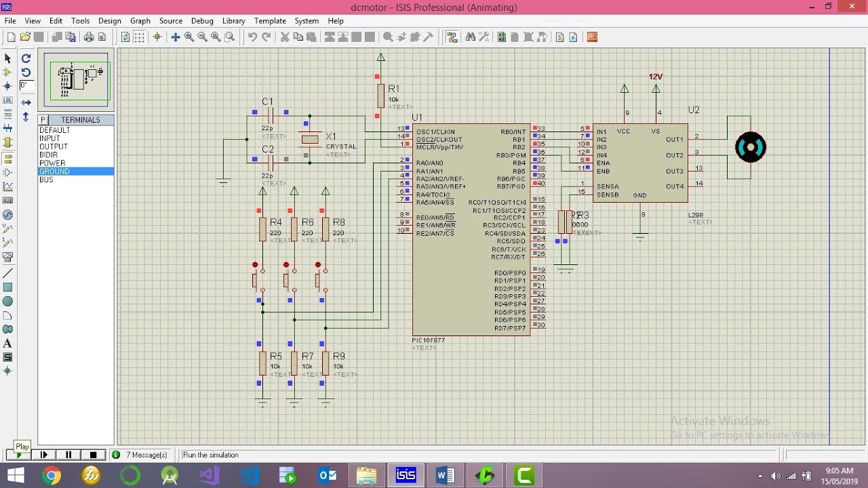
Task: Cut selection with scissors icon
Action: coord(284,37)
